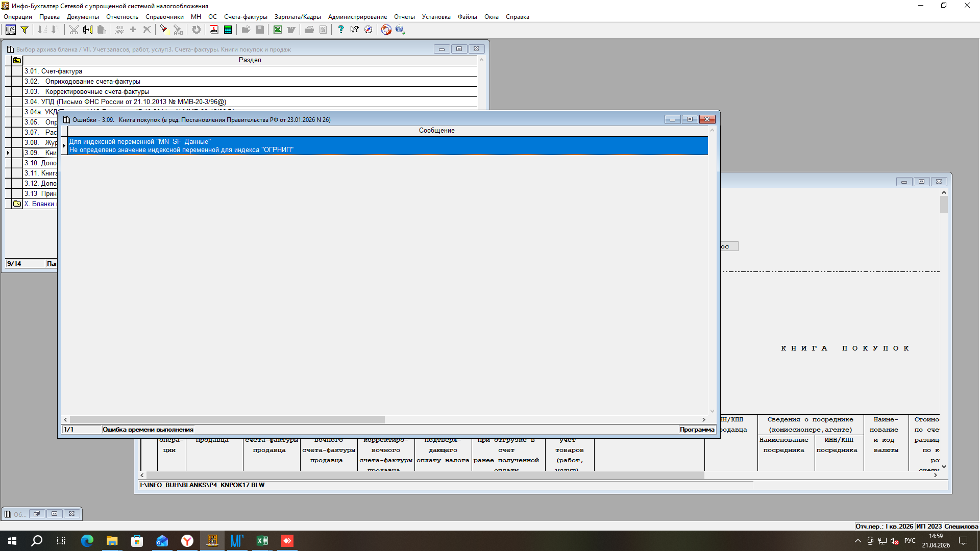This screenshot has width=980, height=551.
Task: Click the yellow filter funnel icon
Action: coord(24,30)
